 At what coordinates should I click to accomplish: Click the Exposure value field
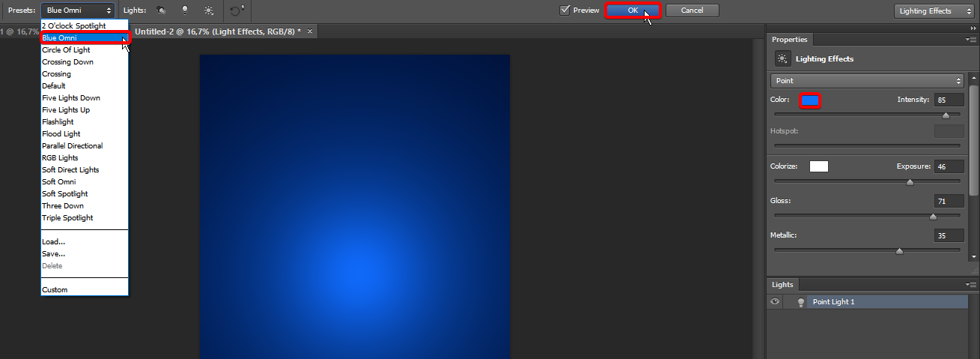[949, 166]
